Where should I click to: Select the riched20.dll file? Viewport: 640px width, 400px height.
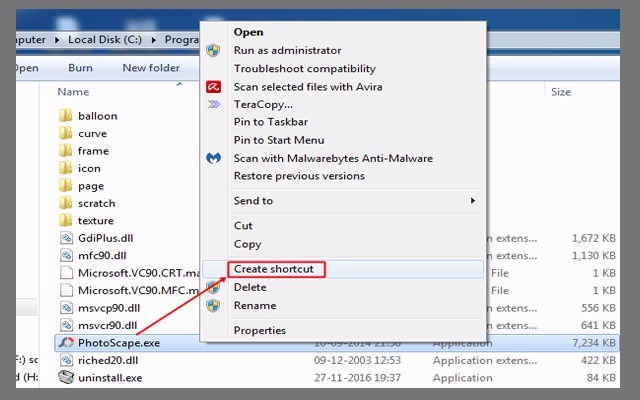pos(109,360)
